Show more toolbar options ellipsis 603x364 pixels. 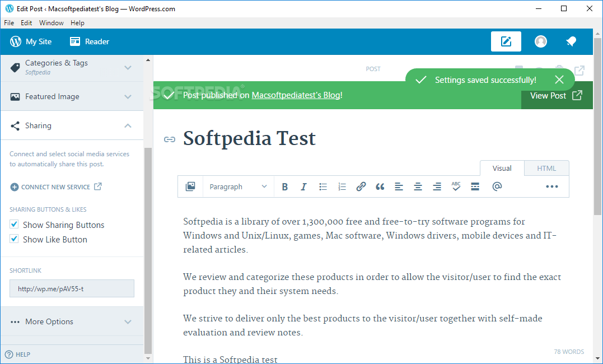(x=552, y=186)
